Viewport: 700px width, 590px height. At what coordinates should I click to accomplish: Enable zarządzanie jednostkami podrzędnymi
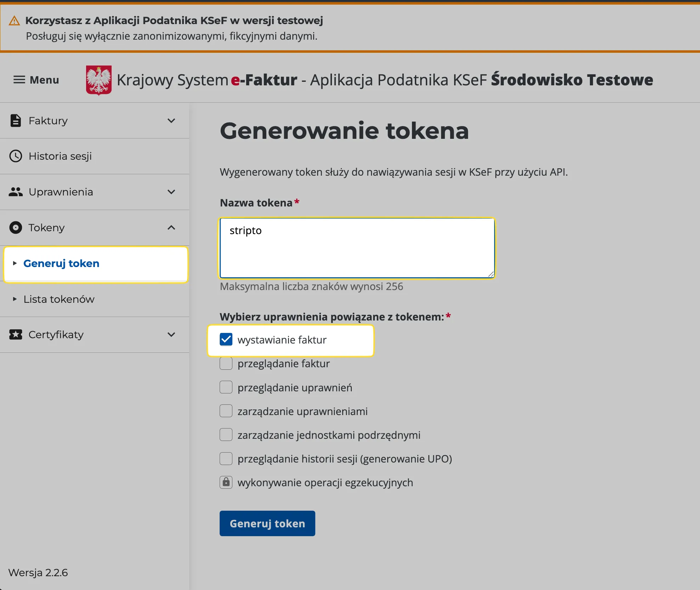click(x=226, y=435)
